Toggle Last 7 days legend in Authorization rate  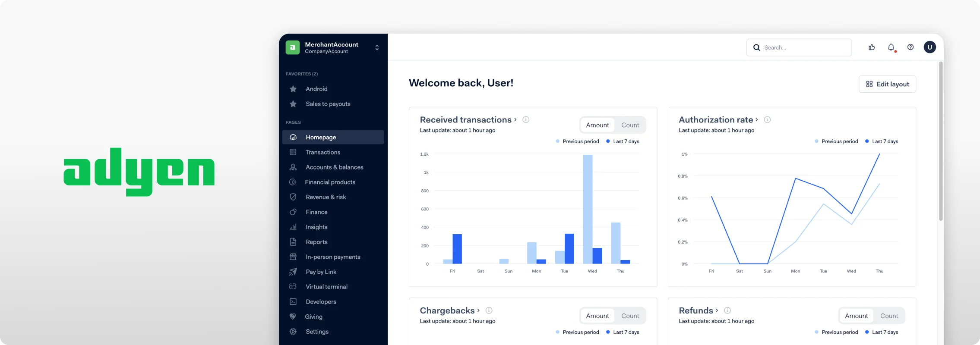pos(882,141)
